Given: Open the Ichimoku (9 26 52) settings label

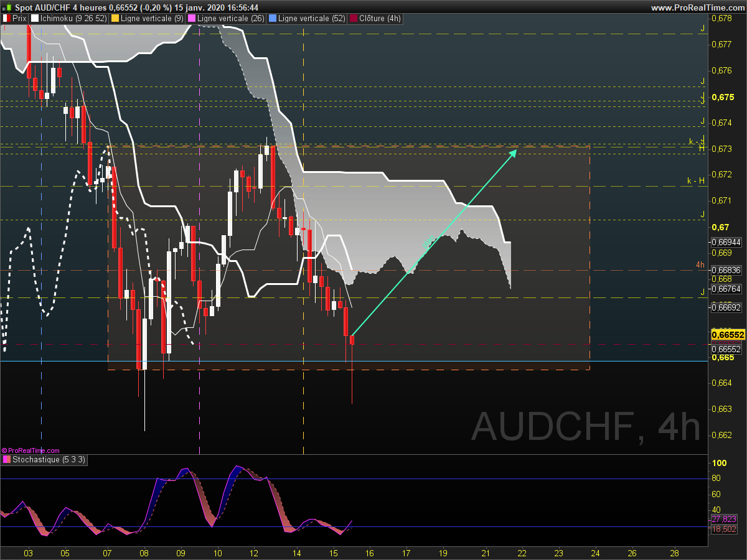Looking at the screenshot, I should pyautogui.click(x=73, y=19).
